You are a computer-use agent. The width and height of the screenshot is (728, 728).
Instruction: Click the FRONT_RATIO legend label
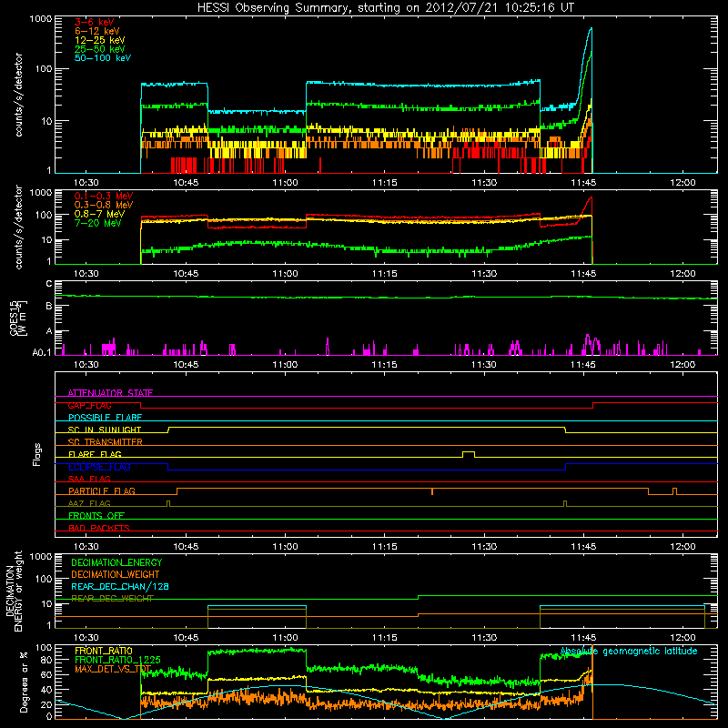click(104, 651)
